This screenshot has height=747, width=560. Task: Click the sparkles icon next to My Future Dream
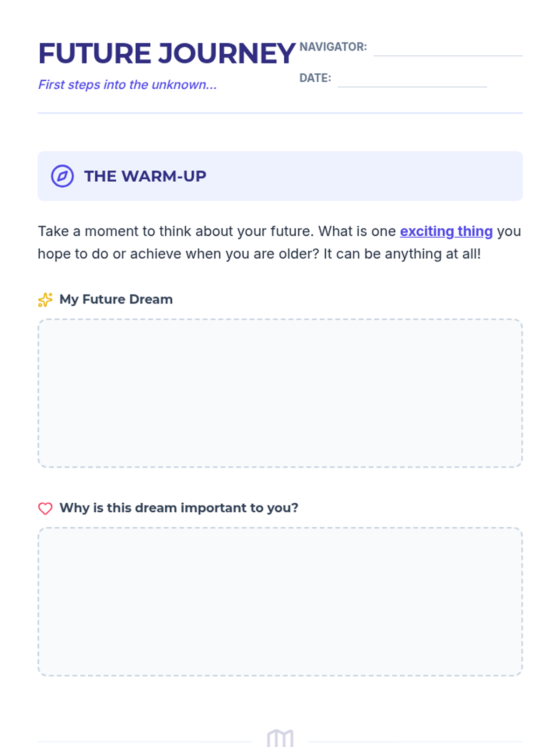[x=45, y=299]
